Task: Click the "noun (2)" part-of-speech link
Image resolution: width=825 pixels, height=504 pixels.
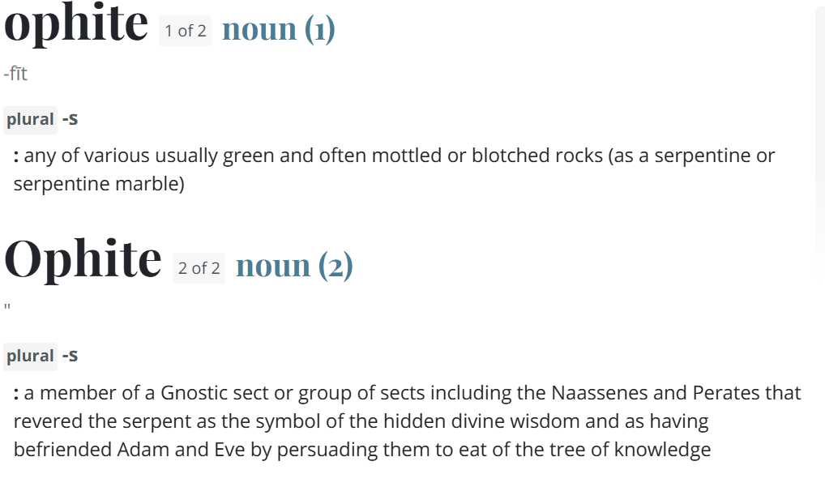Action: (294, 266)
